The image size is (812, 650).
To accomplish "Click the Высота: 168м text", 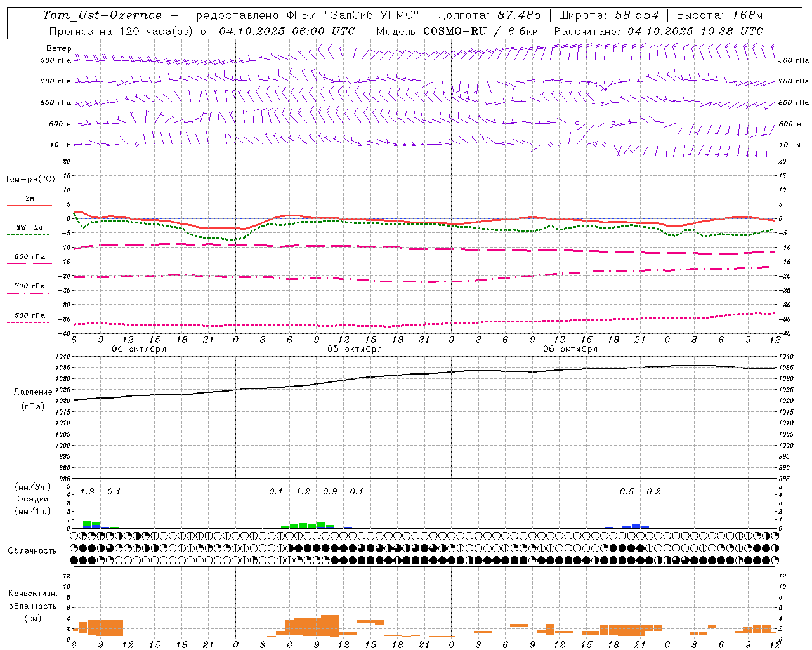I will [719, 15].
